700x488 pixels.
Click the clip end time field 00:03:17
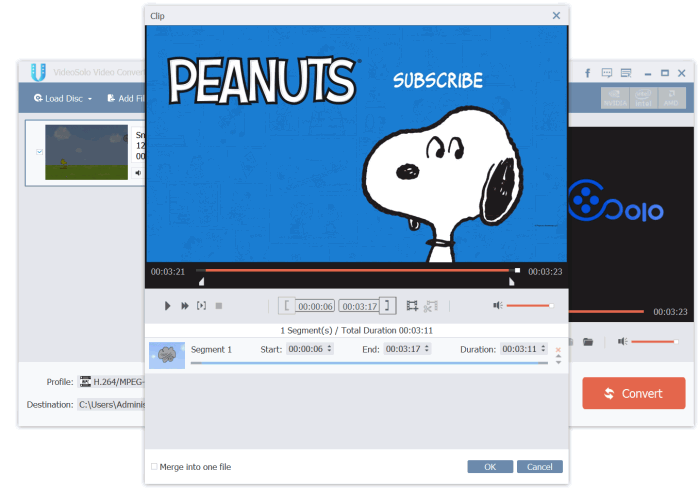click(x=359, y=306)
